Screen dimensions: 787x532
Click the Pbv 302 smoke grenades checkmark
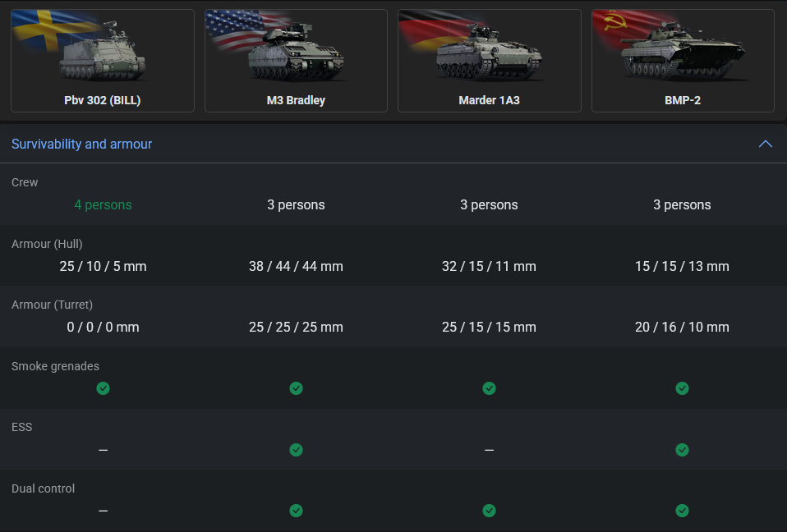click(x=103, y=388)
